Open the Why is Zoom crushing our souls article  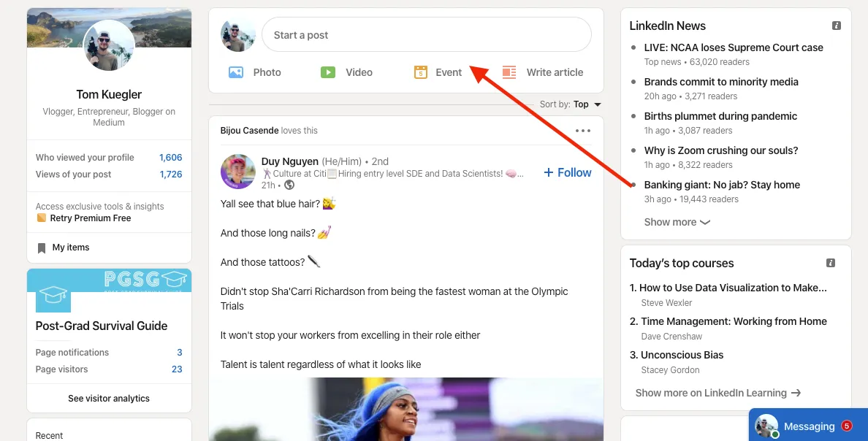point(721,150)
